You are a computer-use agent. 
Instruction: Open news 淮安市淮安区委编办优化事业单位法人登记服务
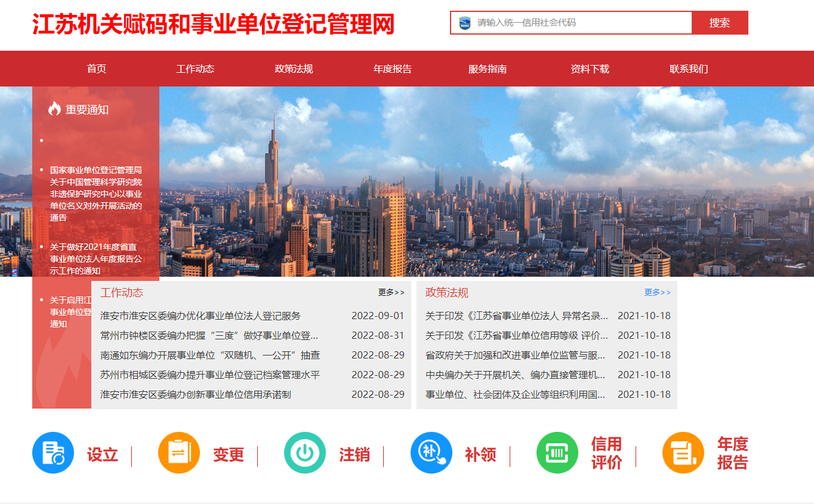pos(201,316)
